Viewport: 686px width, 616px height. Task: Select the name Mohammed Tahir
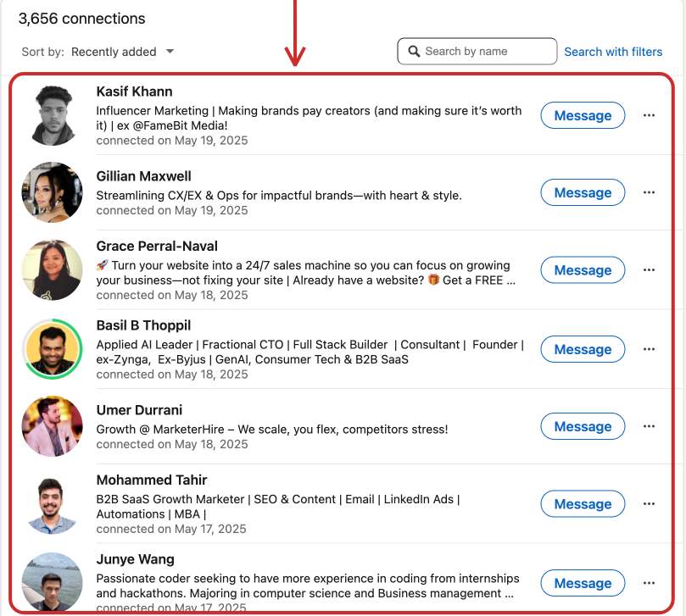pyautogui.click(x=151, y=479)
